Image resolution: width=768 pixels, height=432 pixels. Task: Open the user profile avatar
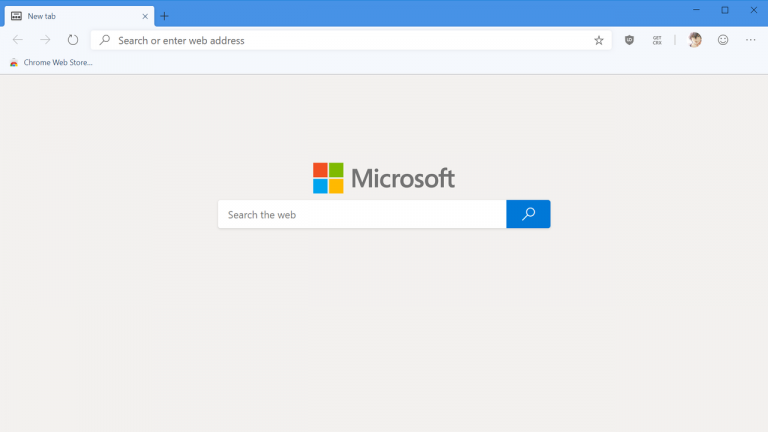point(695,40)
